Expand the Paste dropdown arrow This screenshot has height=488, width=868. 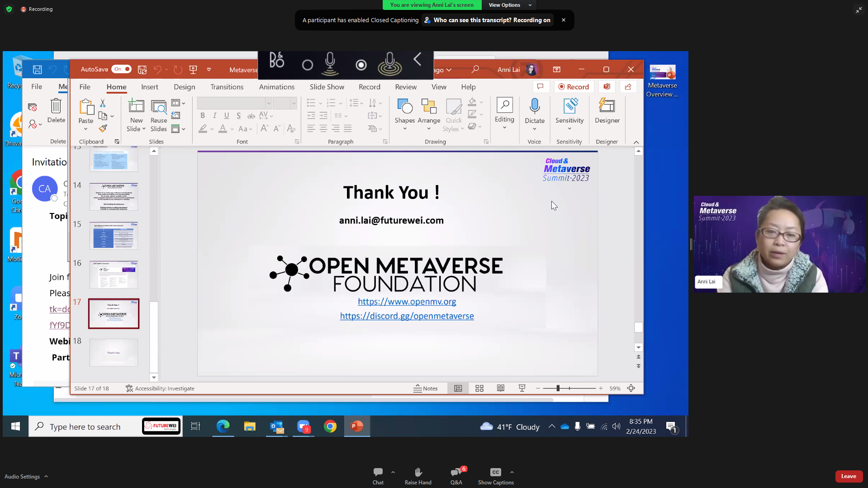85,129
